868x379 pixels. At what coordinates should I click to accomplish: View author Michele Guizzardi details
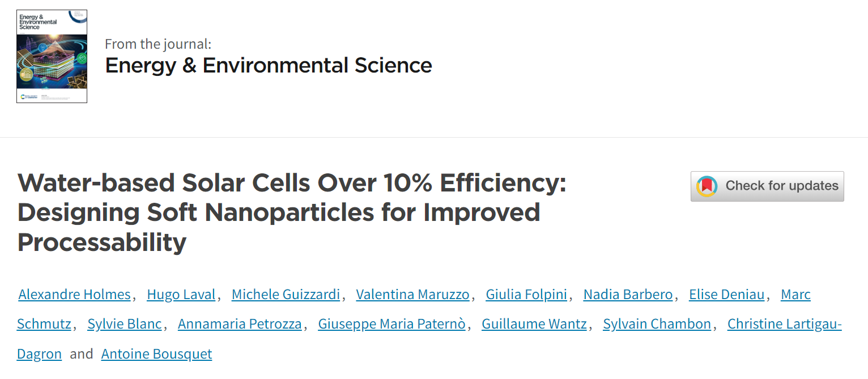coord(286,295)
